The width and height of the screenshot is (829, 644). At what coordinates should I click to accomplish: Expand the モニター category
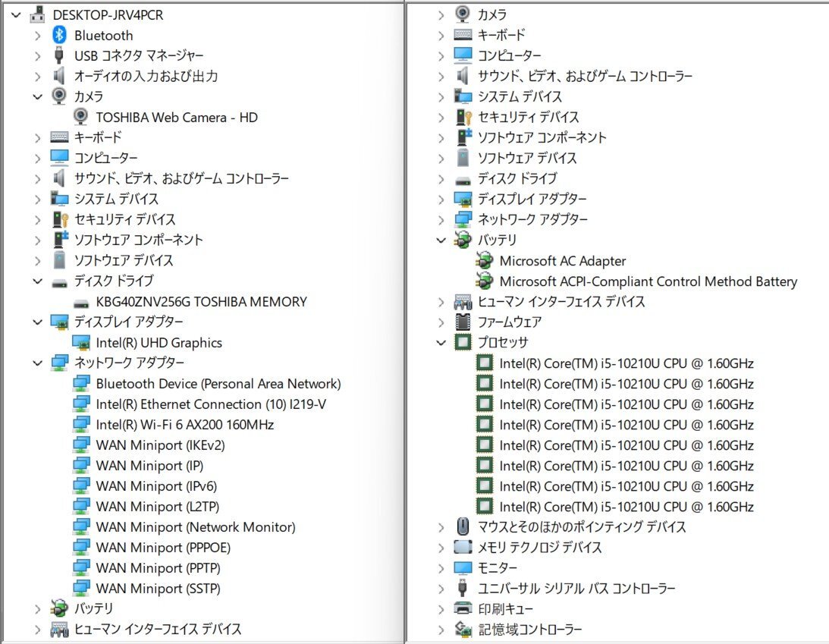coord(441,568)
